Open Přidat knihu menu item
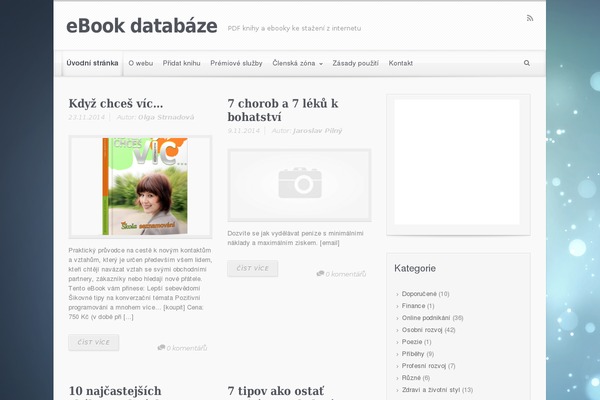The height and width of the screenshot is (400, 600). click(x=181, y=63)
